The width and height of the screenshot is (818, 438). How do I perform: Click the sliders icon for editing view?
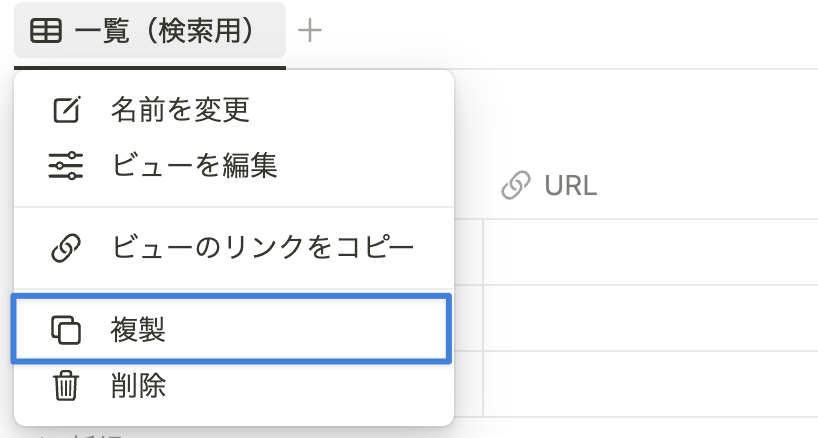point(66,165)
